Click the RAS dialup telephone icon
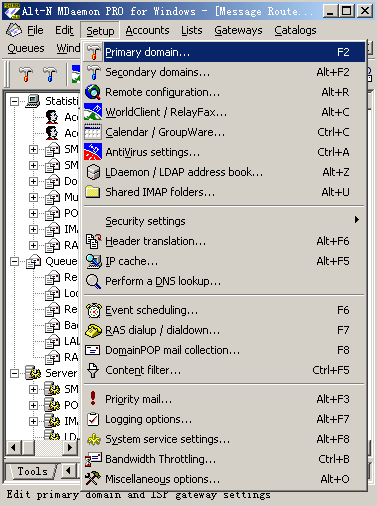 coord(93,330)
